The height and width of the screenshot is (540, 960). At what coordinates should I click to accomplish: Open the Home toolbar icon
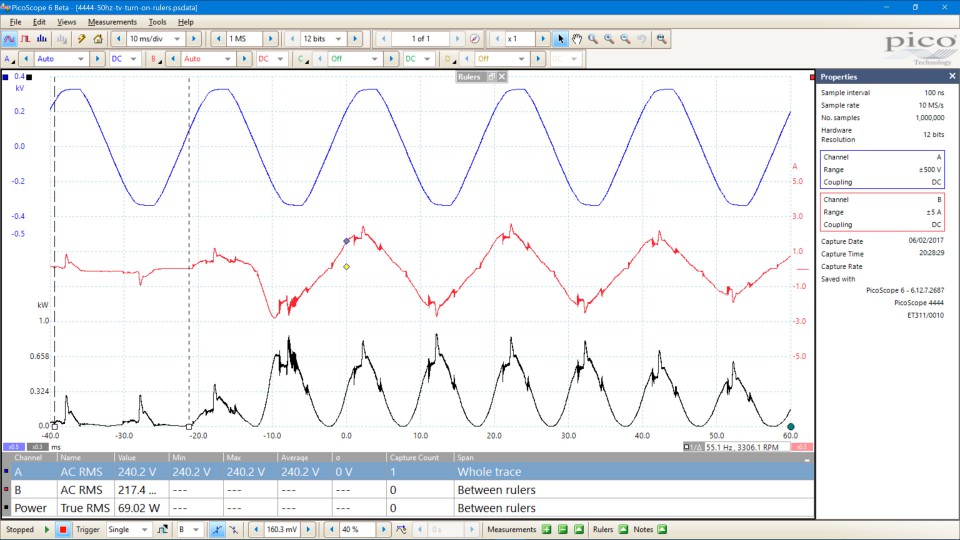(97, 39)
